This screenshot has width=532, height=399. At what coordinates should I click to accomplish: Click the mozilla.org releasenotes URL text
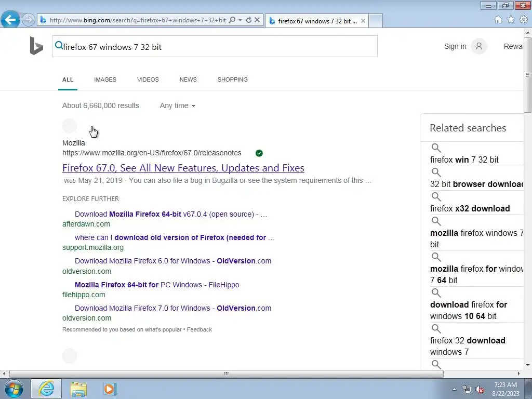click(x=152, y=153)
